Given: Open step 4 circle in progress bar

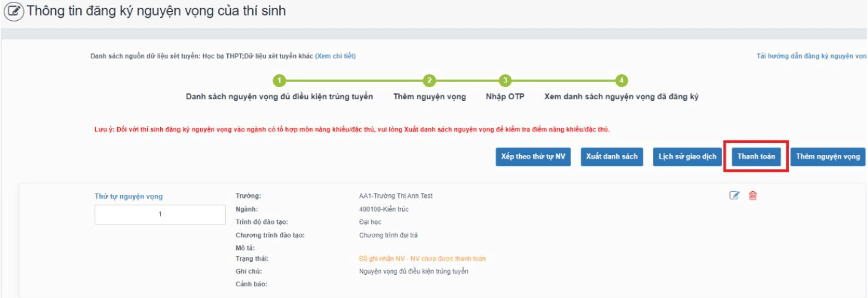Looking at the screenshot, I should (622, 80).
